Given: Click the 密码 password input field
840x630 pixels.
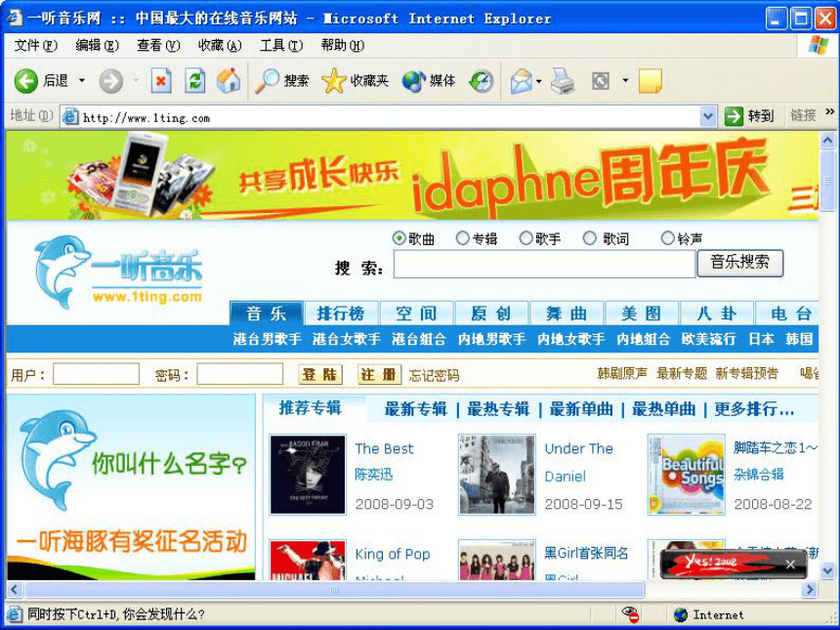Looking at the screenshot, I should 239,374.
